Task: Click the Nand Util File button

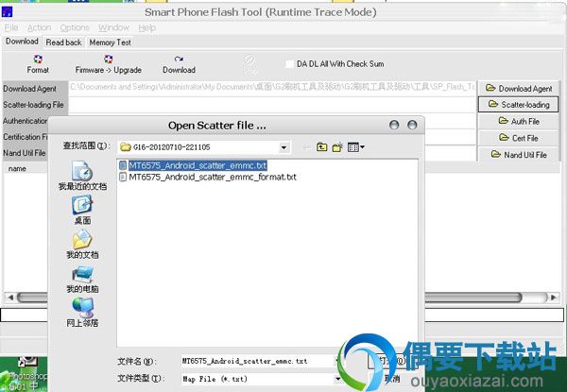Action: click(519, 154)
